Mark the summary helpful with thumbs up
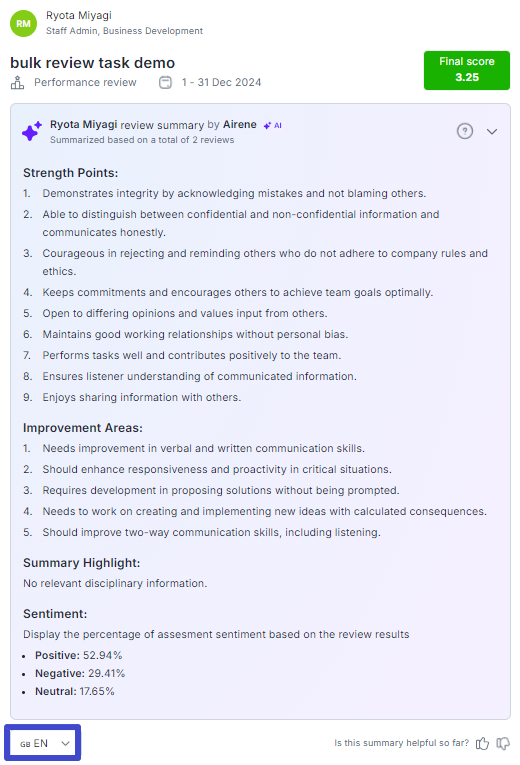 coord(482,743)
